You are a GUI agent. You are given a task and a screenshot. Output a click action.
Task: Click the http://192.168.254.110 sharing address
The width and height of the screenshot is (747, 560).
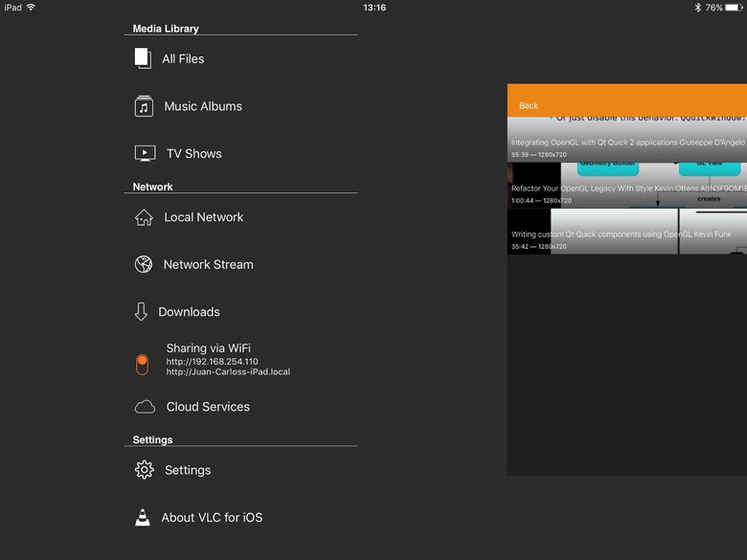[x=212, y=362]
